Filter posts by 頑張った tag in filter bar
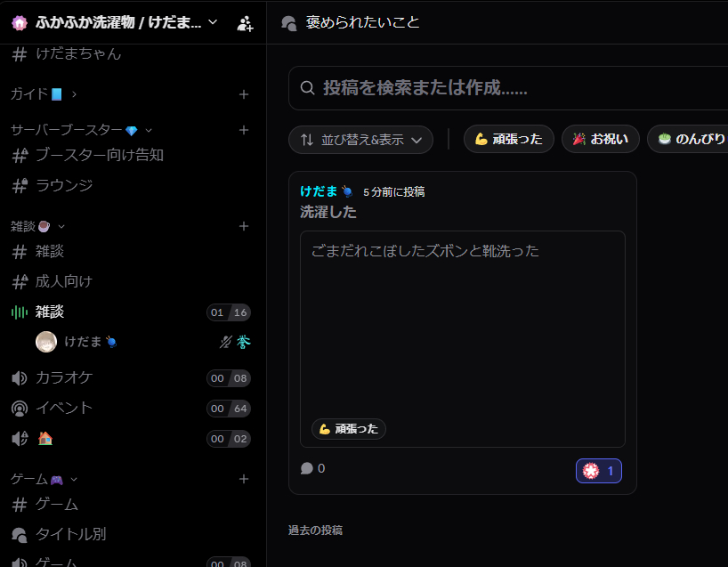This screenshot has height=567, width=728. [x=508, y=139]
